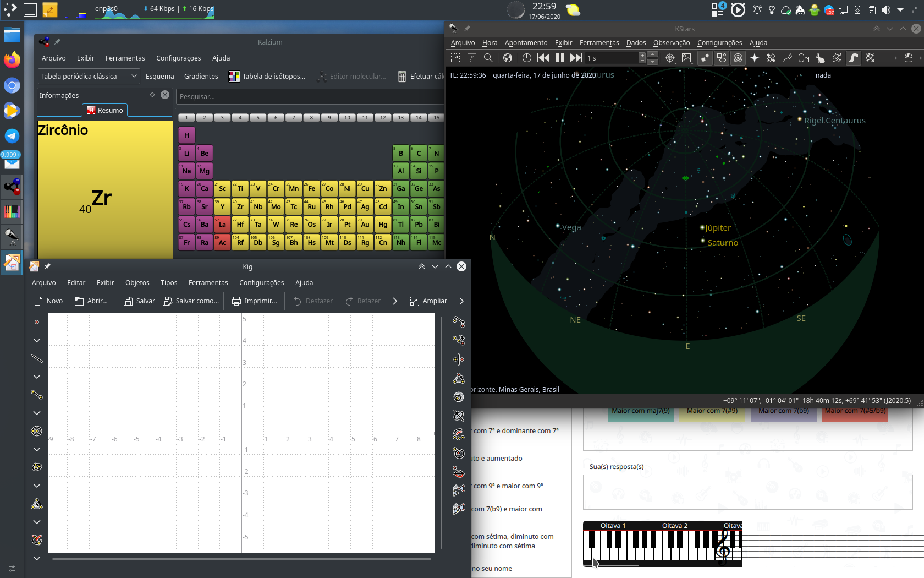The width and height of the screenshot is (924, 578).
Task: Open Tipos menu in Kig
Action: coord(169,283)
